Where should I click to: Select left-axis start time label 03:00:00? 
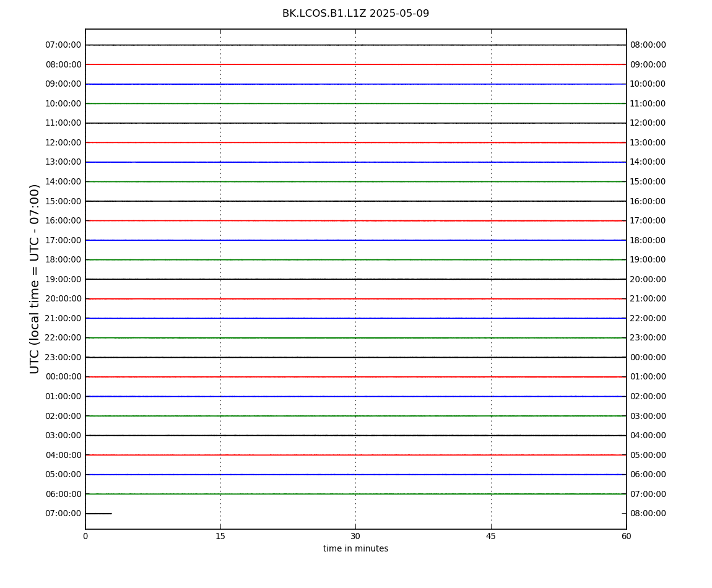tap(63, 436)
